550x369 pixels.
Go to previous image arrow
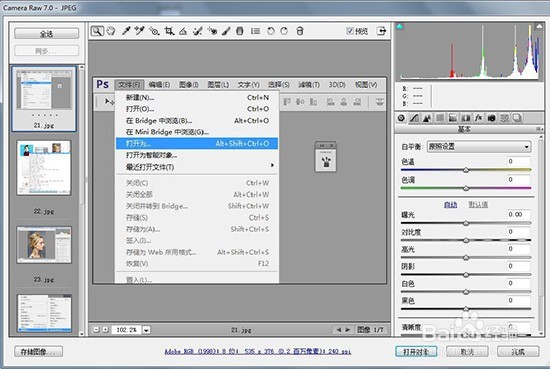tap(338, 330)
